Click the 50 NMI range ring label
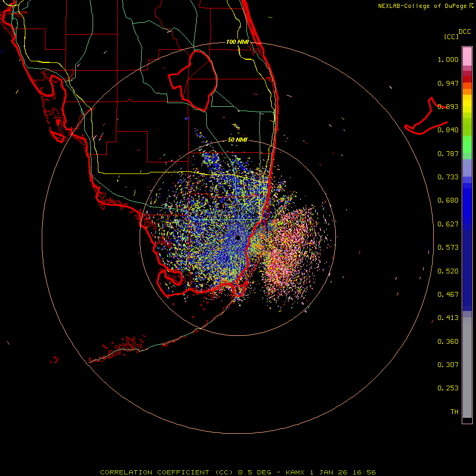The height and width of the screenshot is (476, 476). tap(237, 140)
